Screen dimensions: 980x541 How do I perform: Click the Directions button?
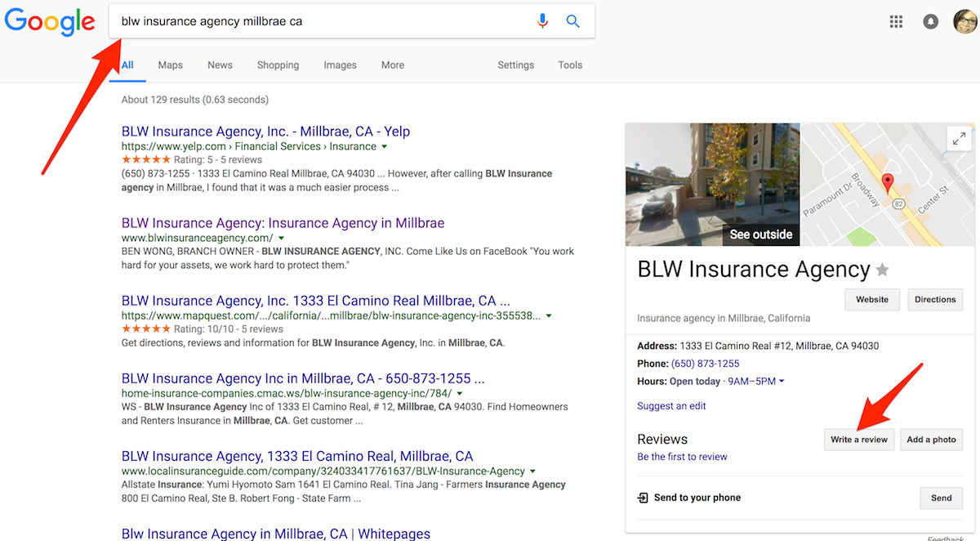point(935,300)
